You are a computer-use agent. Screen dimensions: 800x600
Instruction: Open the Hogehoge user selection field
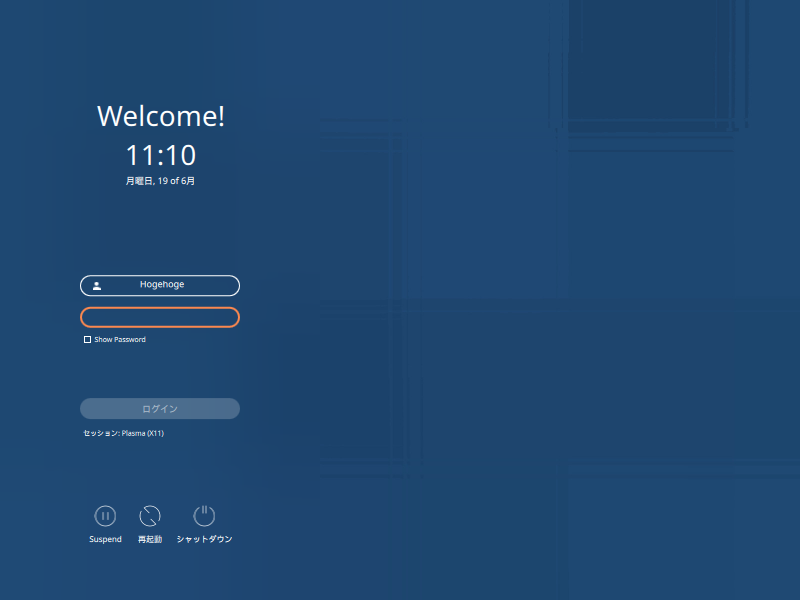click(160, 285)
